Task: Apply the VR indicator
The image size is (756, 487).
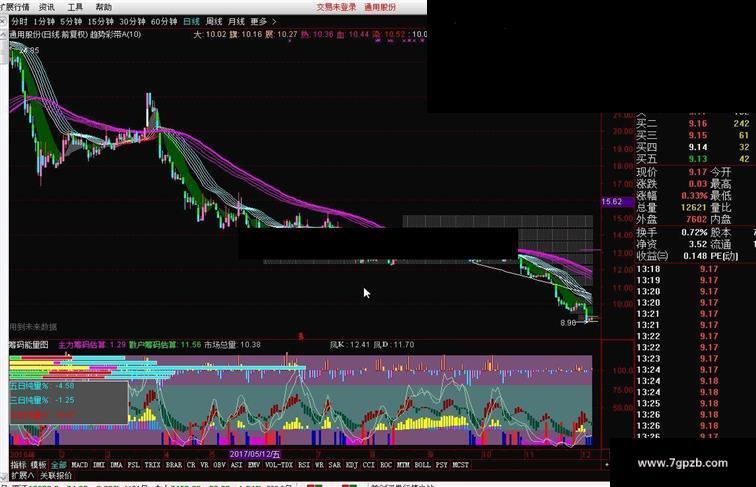Action: (204, 465)
